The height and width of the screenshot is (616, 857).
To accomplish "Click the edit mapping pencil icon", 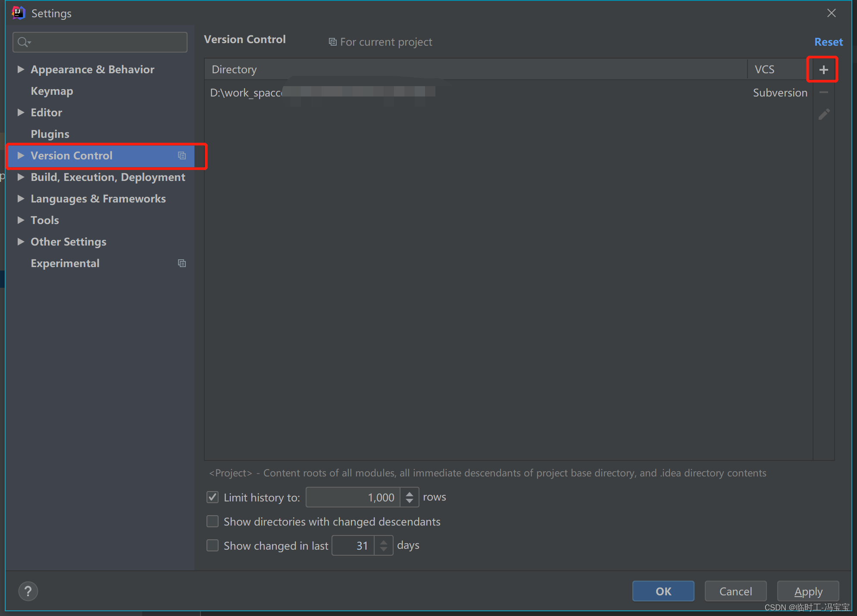I will click(824, 115).
